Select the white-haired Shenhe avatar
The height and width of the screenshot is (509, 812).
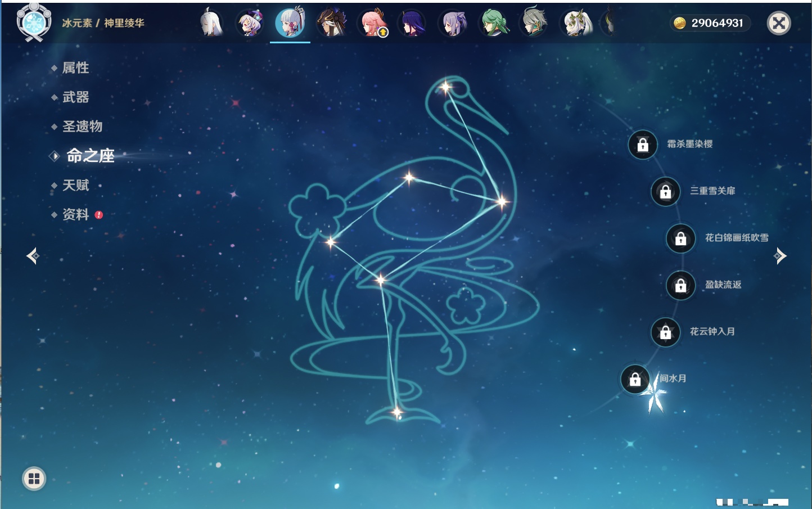coord(211,23)
